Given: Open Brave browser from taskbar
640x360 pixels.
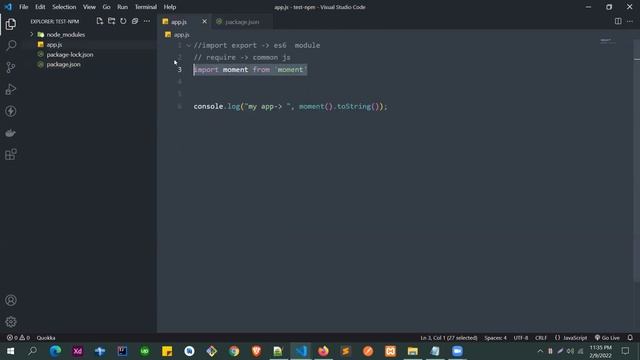Looking at the screenshot, I should 256,351.
